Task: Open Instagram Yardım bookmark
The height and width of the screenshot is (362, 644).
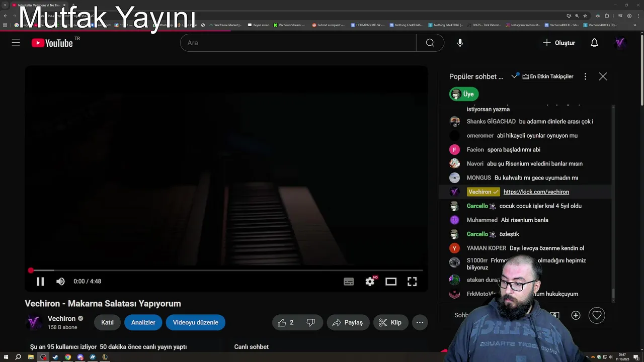Action: pyautogui.click(x=523, y=25)
